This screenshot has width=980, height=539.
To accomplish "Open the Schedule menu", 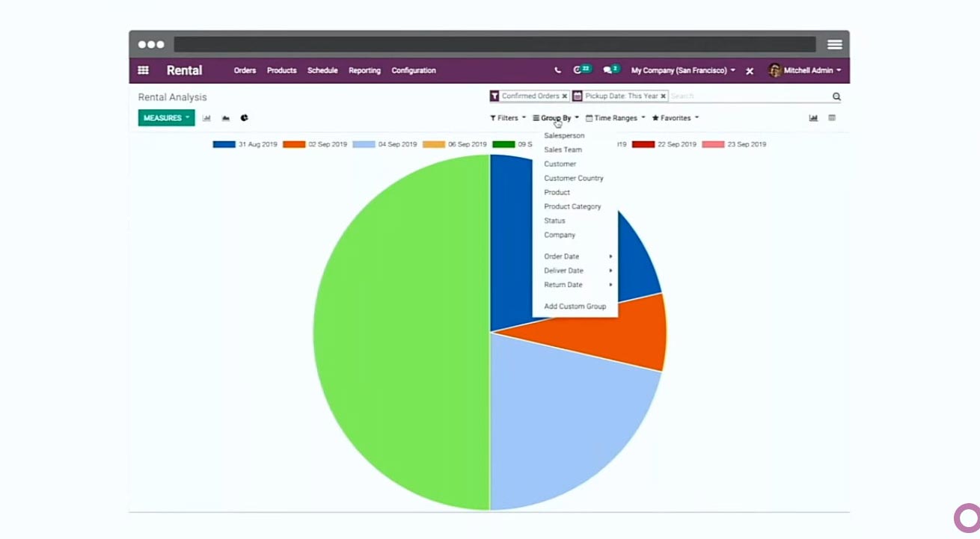I will 322,70.
